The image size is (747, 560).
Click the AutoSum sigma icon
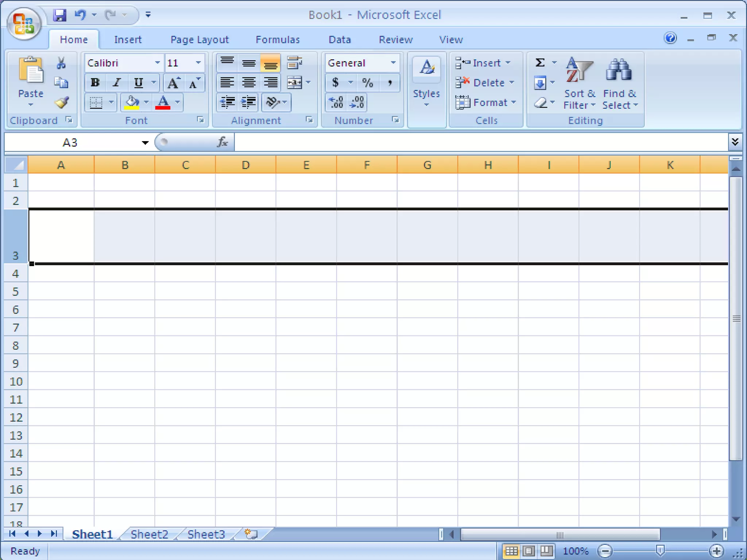point(540,63)
